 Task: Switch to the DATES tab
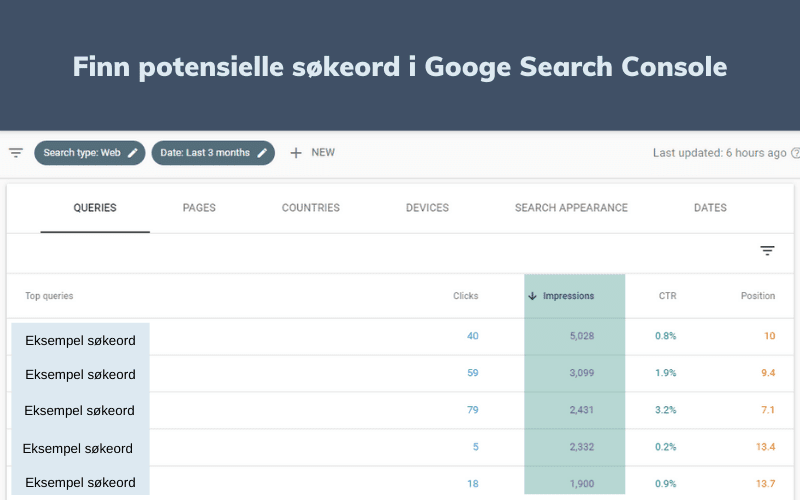click(710, 208)
